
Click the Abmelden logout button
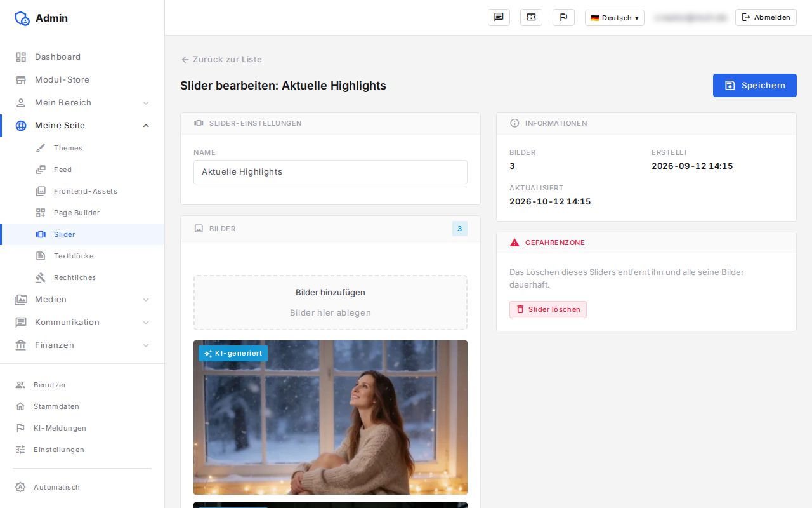click(x=766, y=17)
